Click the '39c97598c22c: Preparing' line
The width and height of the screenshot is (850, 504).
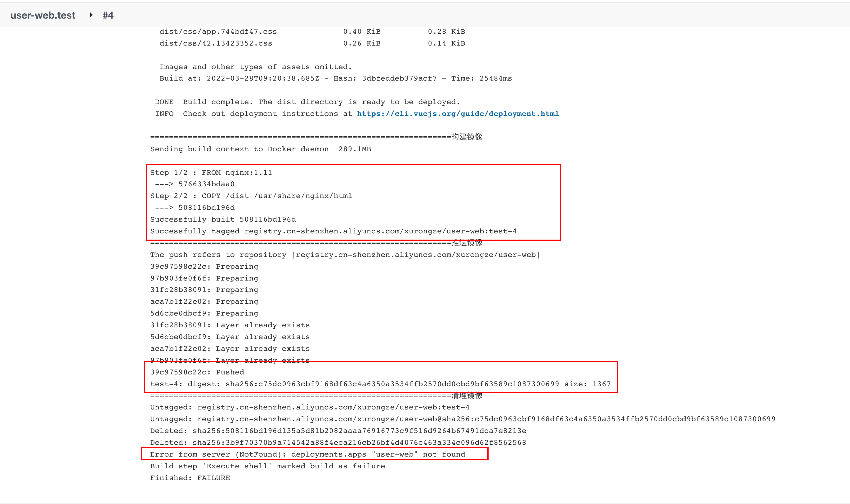coord(204,267)
